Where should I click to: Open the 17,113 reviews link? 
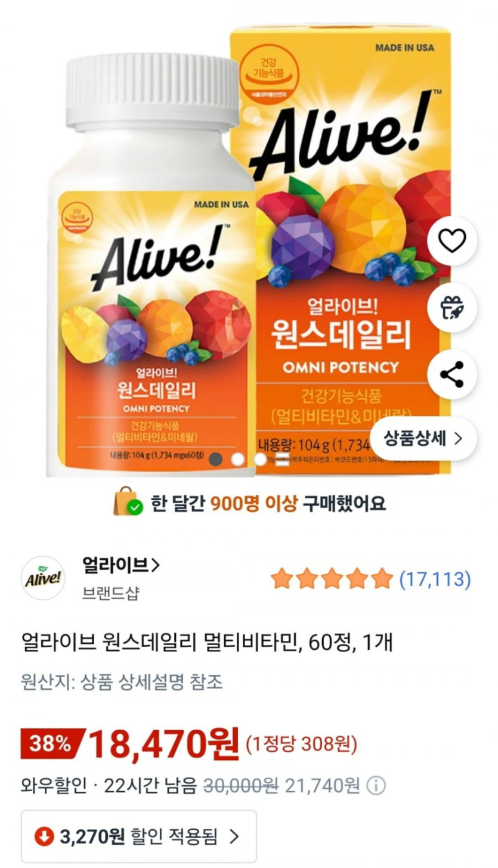coord(435,578)
